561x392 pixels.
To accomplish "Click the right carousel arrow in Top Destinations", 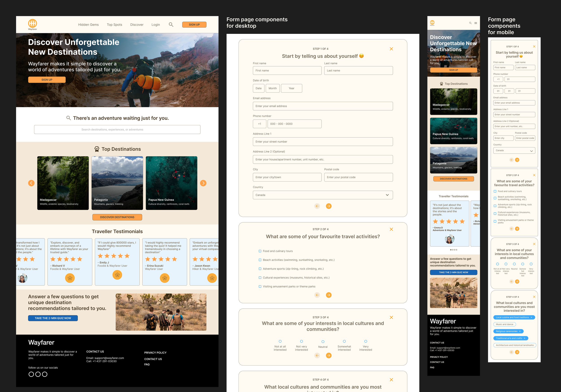I will click(203, 183).
